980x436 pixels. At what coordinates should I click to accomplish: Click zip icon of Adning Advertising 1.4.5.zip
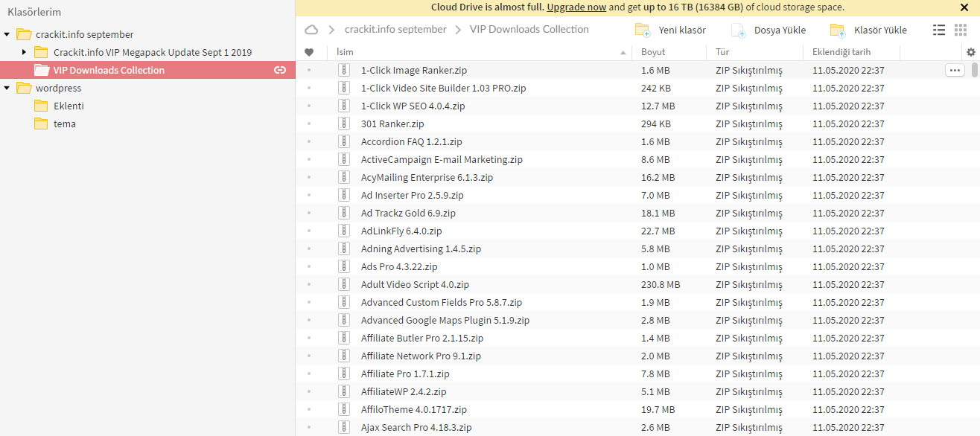point(343,249)
